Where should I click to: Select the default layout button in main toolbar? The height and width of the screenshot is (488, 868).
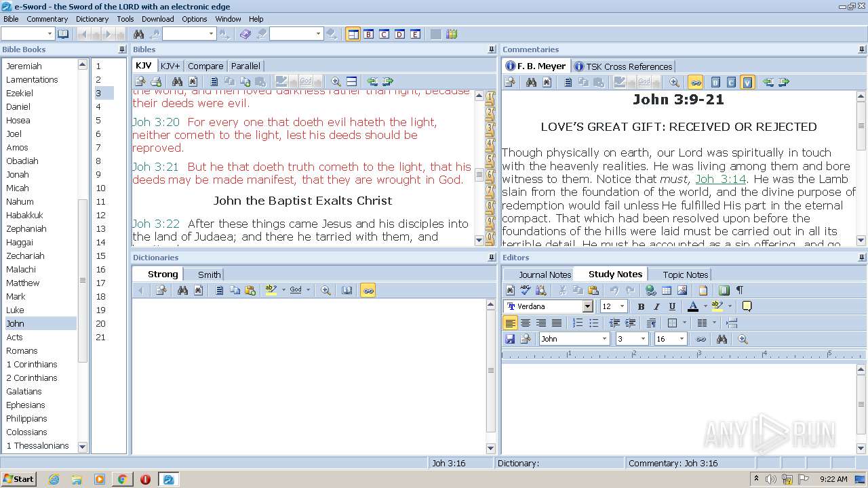(x=353, y=34)
